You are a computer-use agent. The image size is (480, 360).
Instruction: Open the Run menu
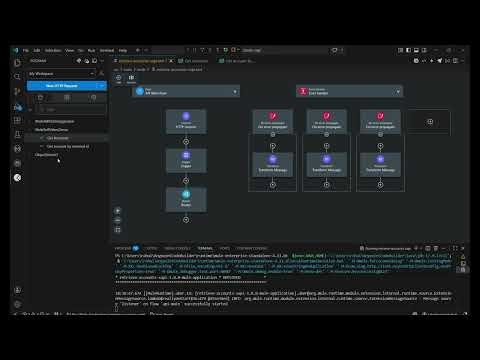91,50
